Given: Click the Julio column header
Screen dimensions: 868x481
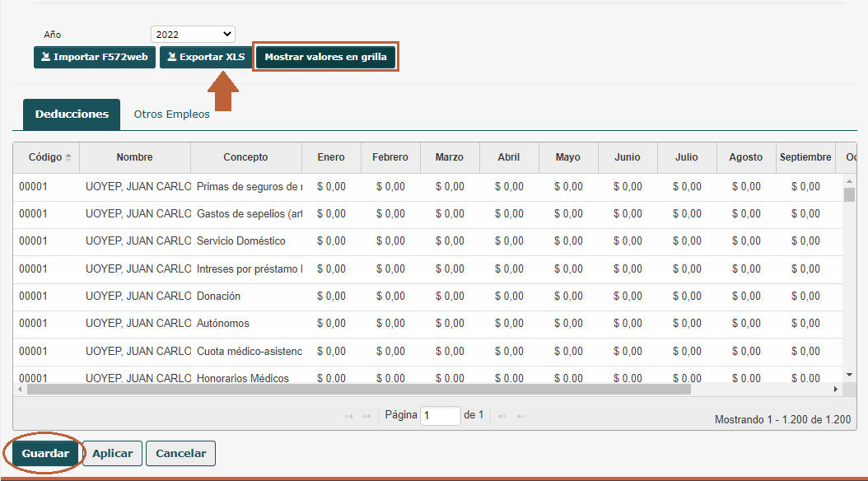Looking at the screenshot, I should click(687, 157).
